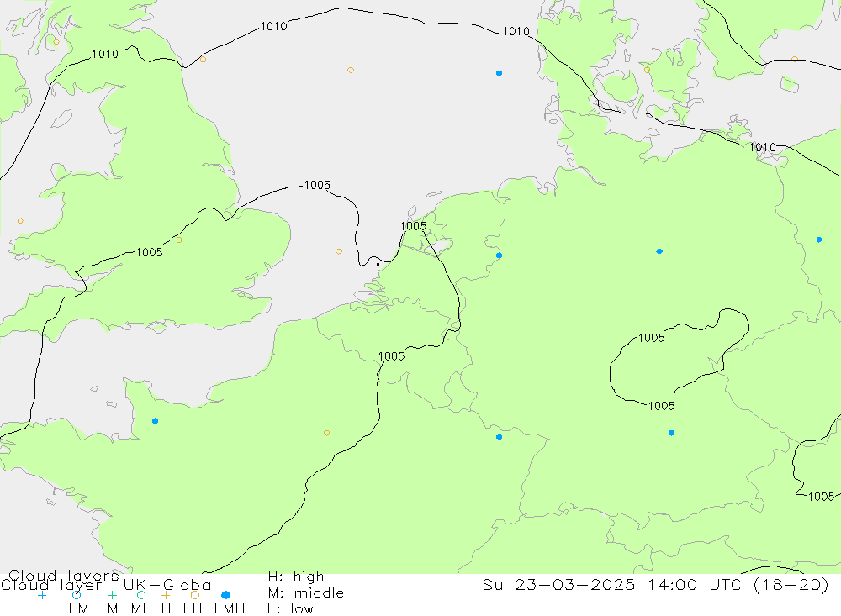Screen dimensions: 841x616
Task: Select the blue LMH marker over Poland
Action: pyautogui.click(x=819, y=240)
